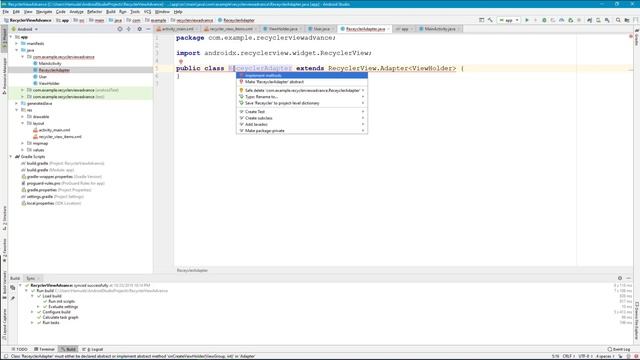Viewport: 640px width, 360px height.
Task: Select recycler_view_items.xml in layout folder
Action: 60,137
